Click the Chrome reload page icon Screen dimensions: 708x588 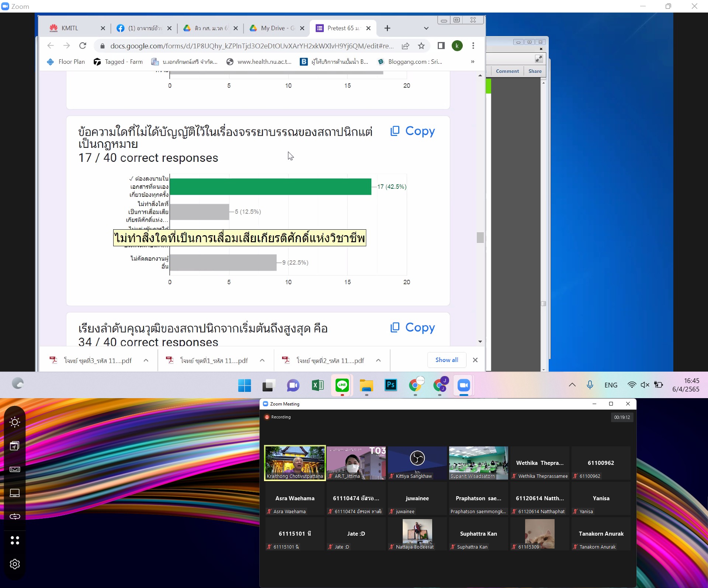83,46
